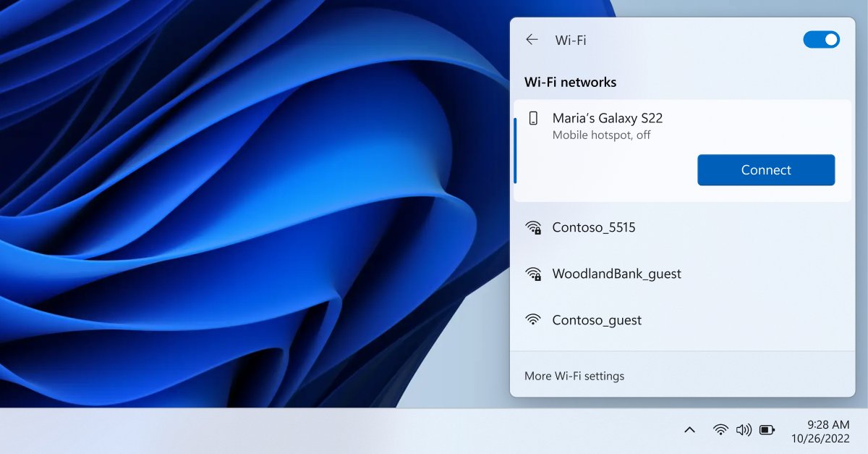This screenshot has width=868, height=454.
Task: Click the phone icon next to Maria's Galaxy S22
Action: coord(533,117)
